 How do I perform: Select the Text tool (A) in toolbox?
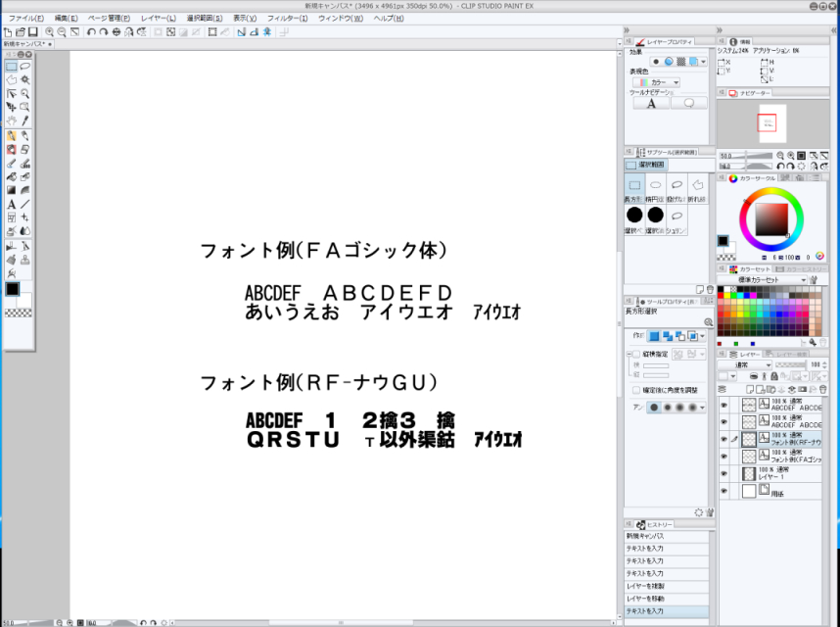coord(11,205)
